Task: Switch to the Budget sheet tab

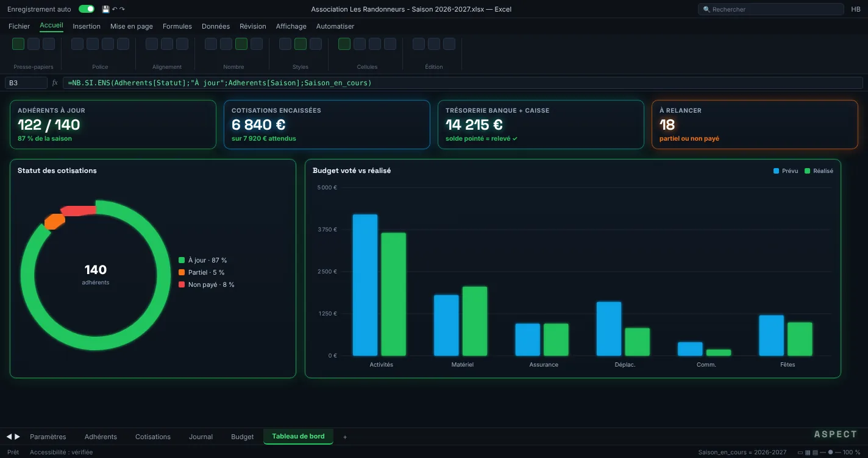Action: point(243,437)
